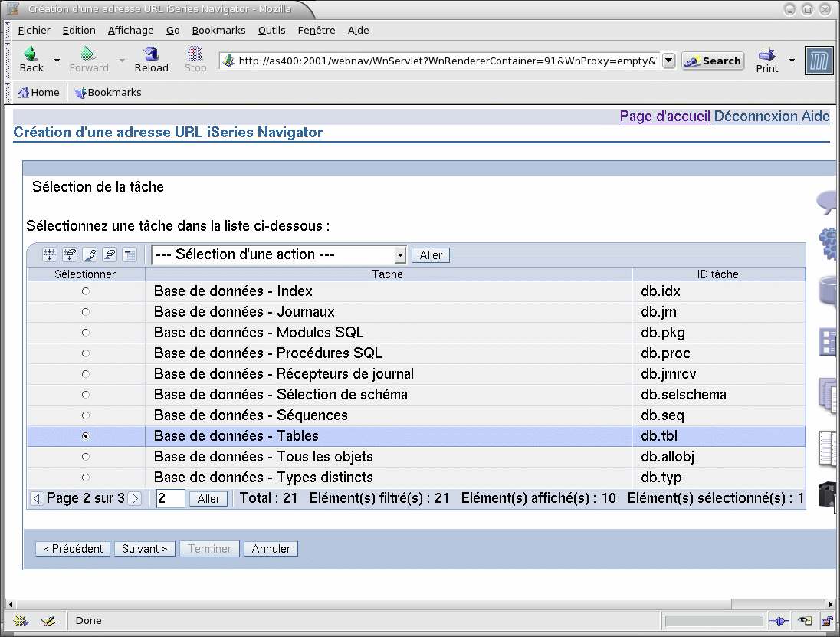The image size is (840, 637).
Task: Click the speech bubble icon on right edge
Action: pyautogui.click(x=827, y=202)
